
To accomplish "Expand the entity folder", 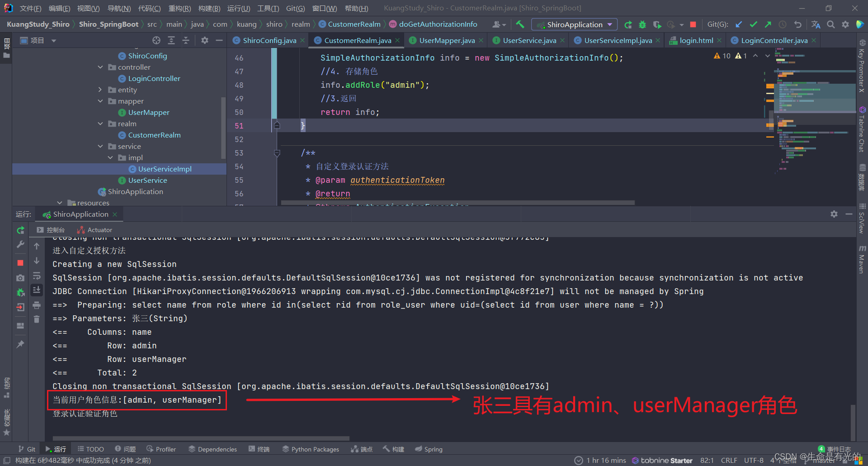I will tap(100, 90).
